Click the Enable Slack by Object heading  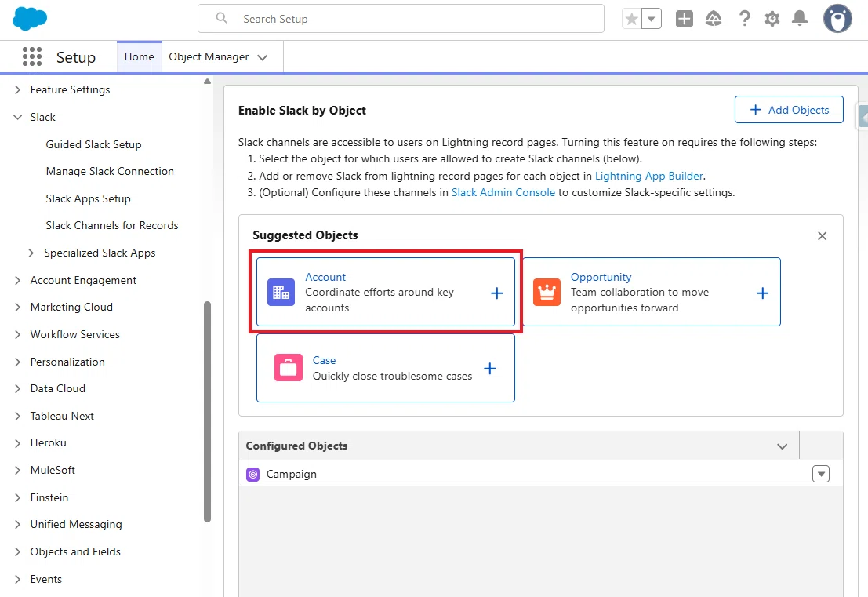point(302,111)
